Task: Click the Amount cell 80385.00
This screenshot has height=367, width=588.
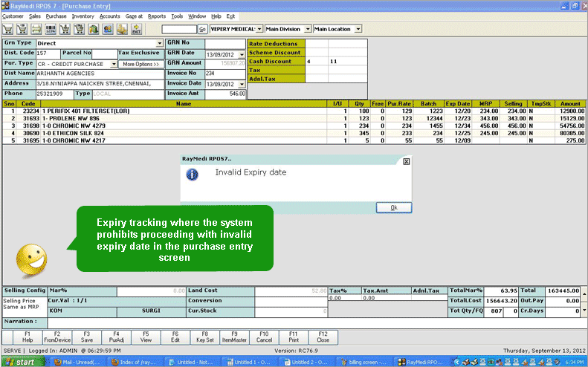Action: pos(570,133)
